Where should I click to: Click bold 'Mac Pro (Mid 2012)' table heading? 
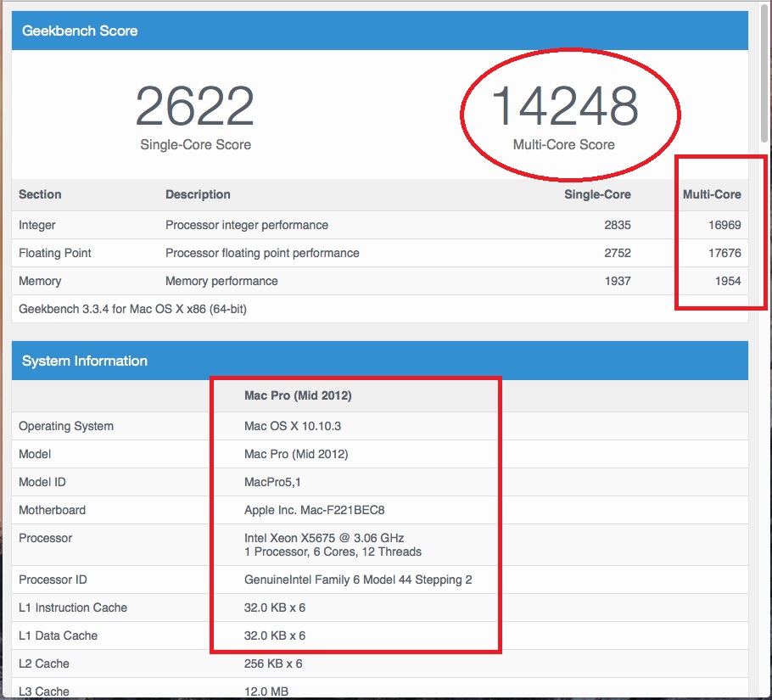(298, 395)
